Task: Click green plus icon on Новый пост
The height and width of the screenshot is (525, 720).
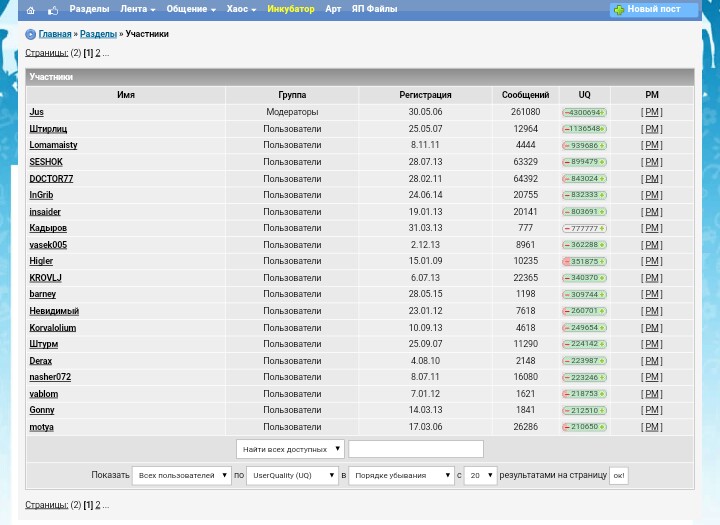Action: click(x=619, y=10)
